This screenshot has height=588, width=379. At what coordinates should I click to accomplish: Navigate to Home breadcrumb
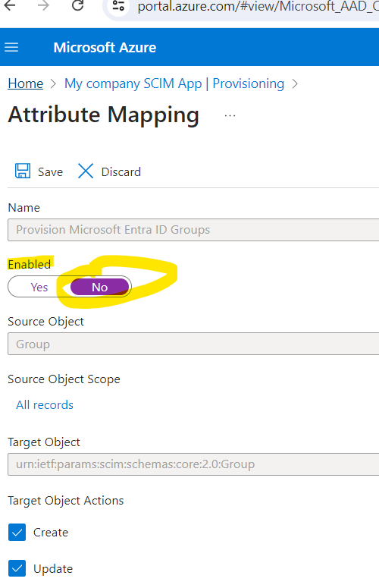(x=26, y=83)
